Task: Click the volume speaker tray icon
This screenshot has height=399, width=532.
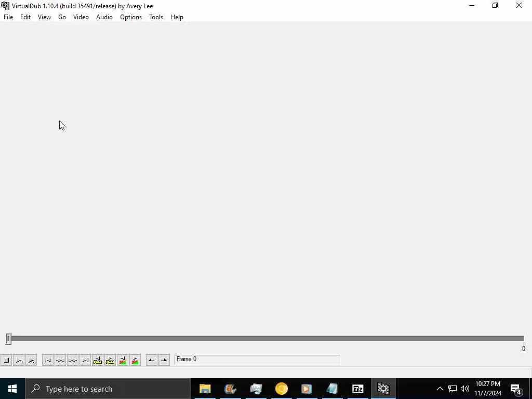Action: tap(465, 389)
